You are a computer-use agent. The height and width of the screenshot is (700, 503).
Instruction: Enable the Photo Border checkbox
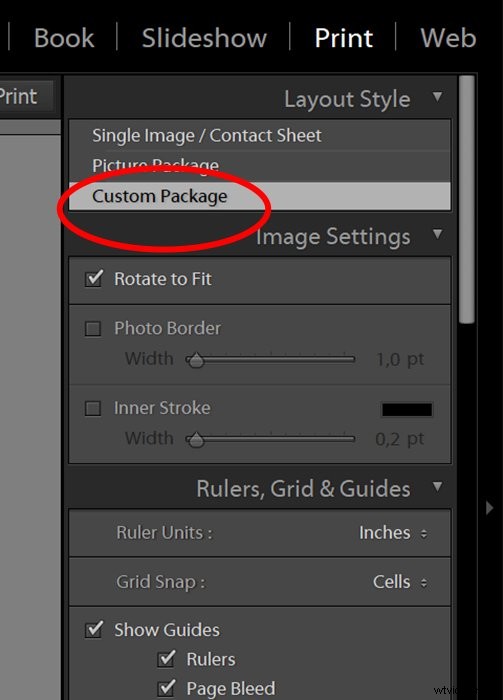(x=93, y=329)
